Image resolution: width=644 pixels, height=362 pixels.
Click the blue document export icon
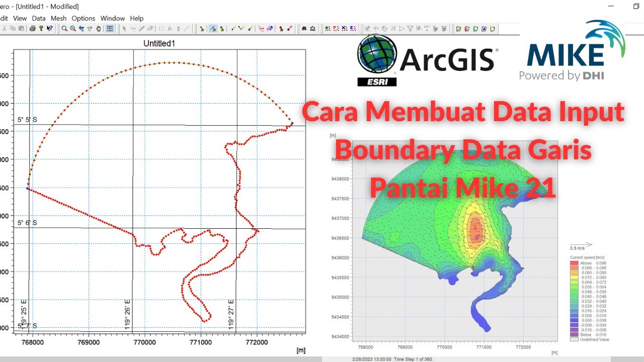484,29
